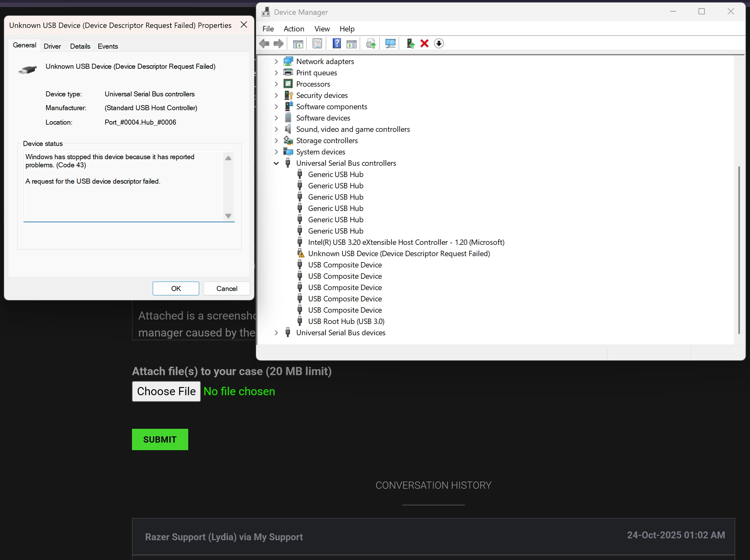Click the Back arrow in Device Manager toolbar
The width and height of the screenshot is (750, 560).
(264, 43)
